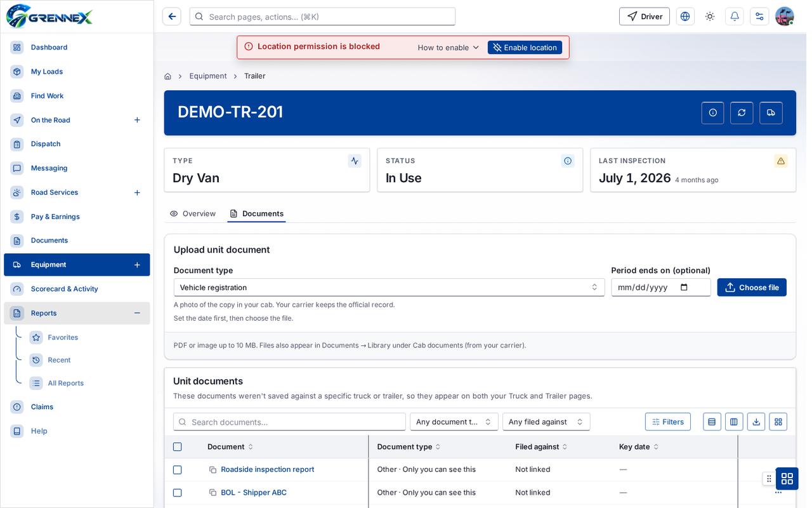Image resolution: width=812 pixels, height=508 pixels.
Task: Open the column layout icon in documents toolbar
Action: 734,422
